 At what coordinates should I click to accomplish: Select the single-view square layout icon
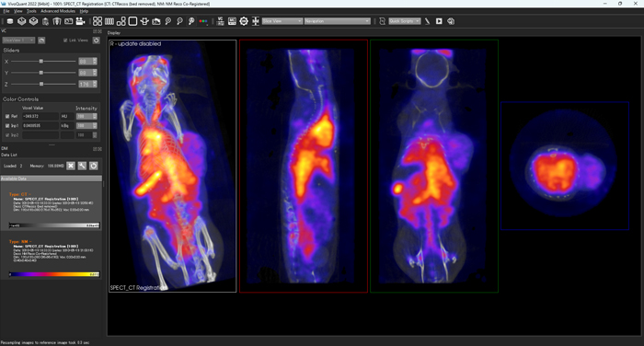132,21
